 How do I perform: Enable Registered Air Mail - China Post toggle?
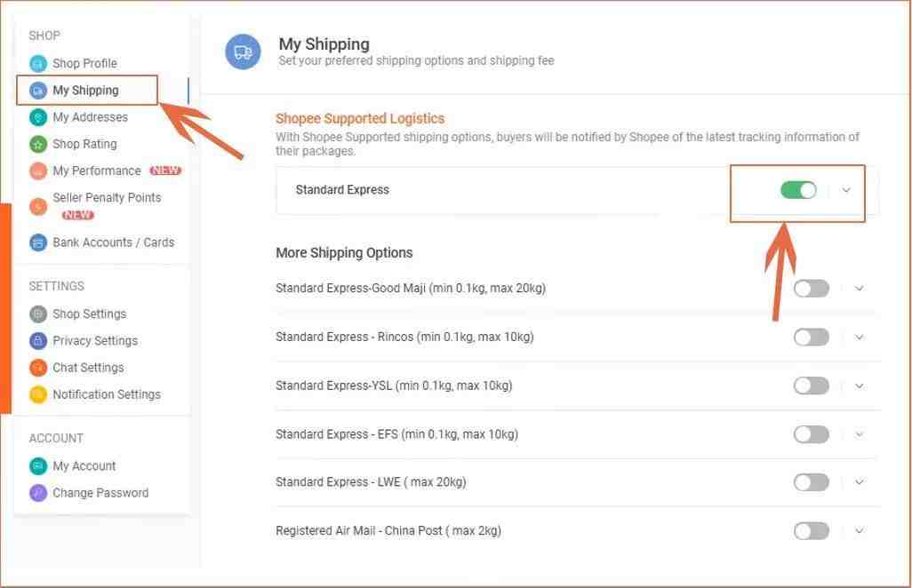(x=812, y=530)
